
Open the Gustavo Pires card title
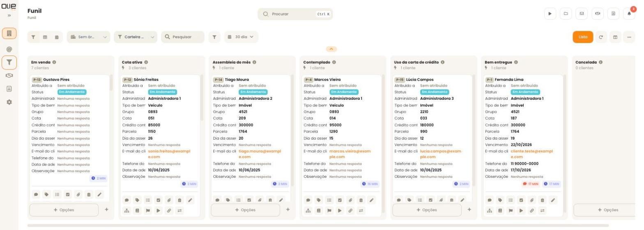56,80
